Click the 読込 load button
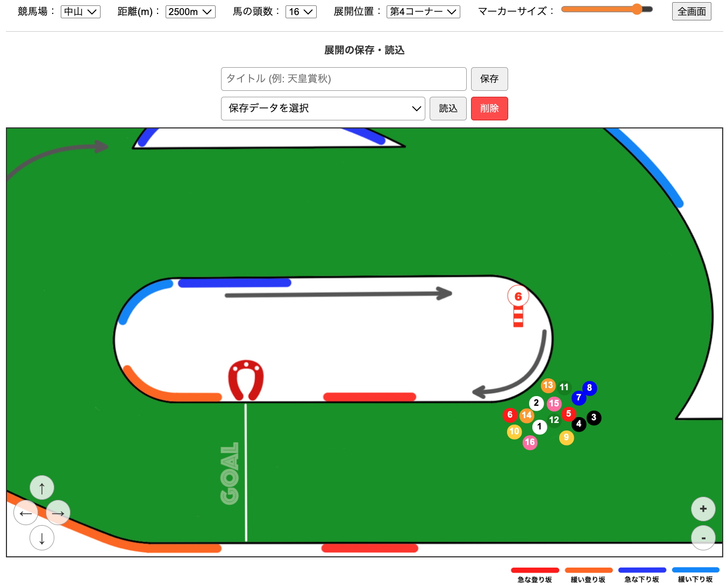The height and width of the screenshot is (588, 727). click(x=448, y=108)
